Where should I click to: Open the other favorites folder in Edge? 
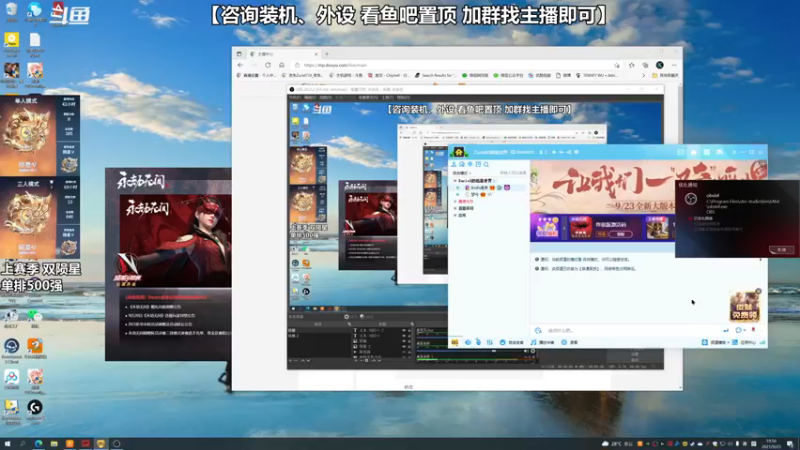pos(665,75)
